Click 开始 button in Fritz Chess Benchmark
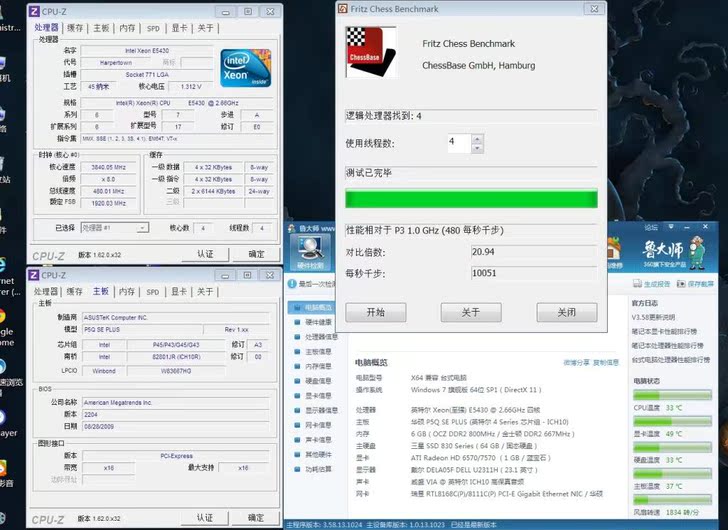728x530 pixels. (x=376, y=312)
